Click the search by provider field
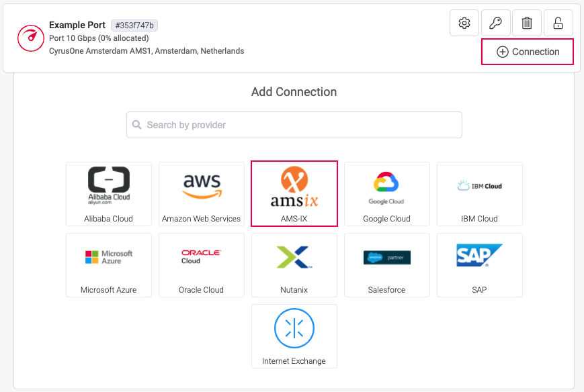Viewport: 584px width, 392px height. [x=294, y=125]
